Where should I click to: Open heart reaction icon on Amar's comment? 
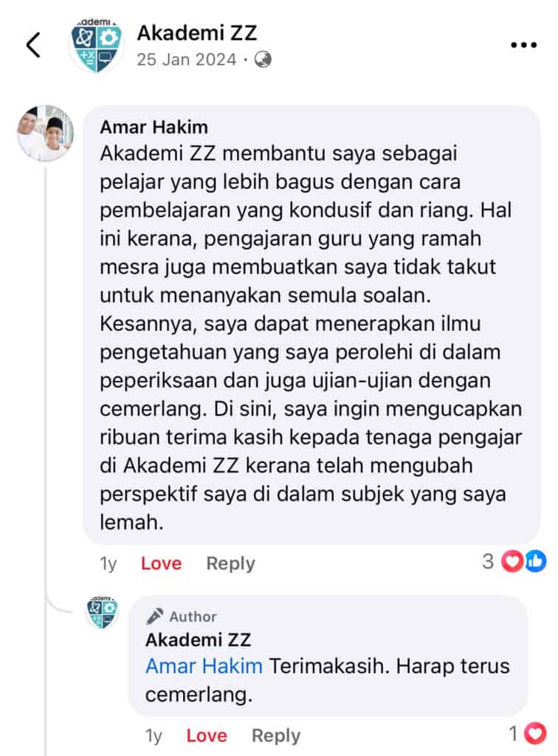pos(512,561)
